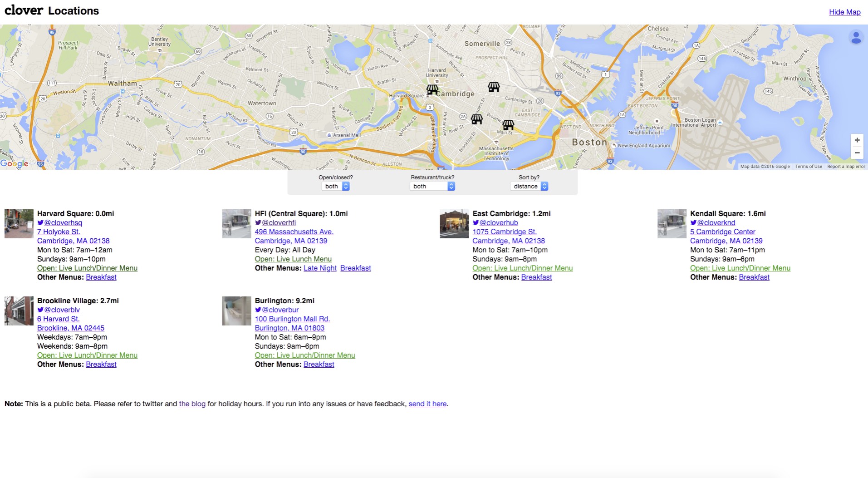Open 7 Holyoke St. address link
Screen dimensions: 868x478
click(59, 232)
